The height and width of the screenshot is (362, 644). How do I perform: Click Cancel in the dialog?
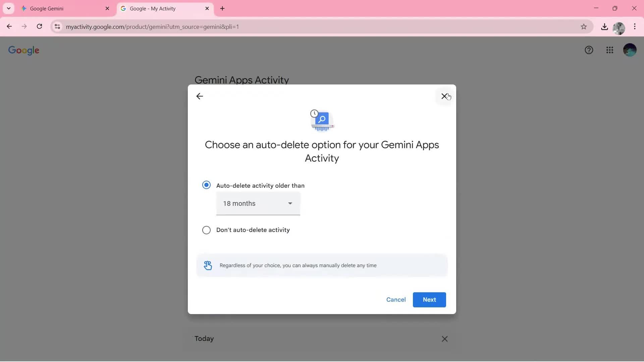(x=396, y=300)
